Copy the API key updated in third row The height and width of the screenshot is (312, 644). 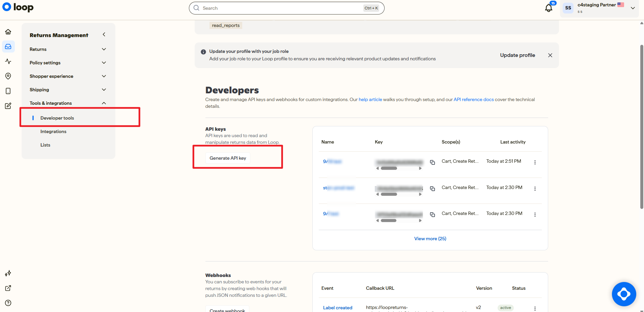pos(432,215)
